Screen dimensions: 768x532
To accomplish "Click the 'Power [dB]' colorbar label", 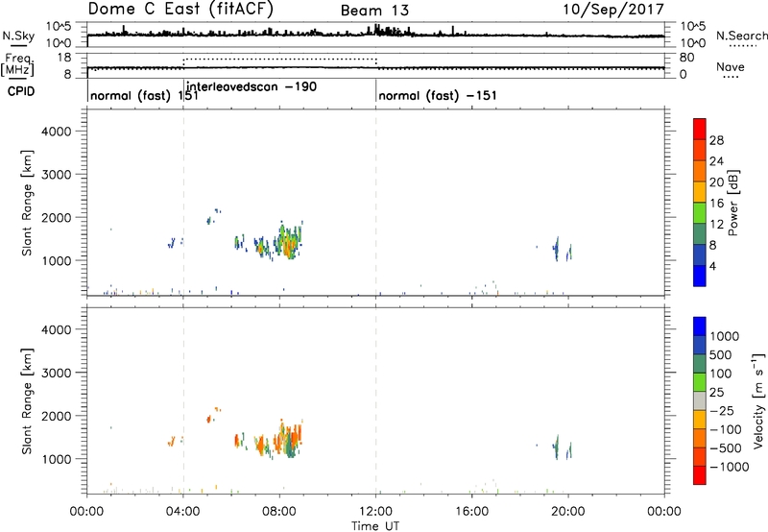I will pos(732,203).
